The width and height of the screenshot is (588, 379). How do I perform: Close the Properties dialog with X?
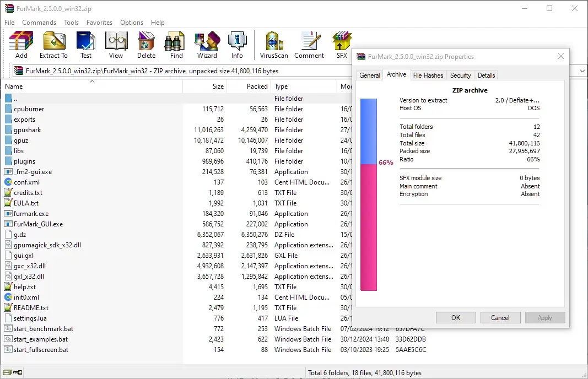pos(561,56)
